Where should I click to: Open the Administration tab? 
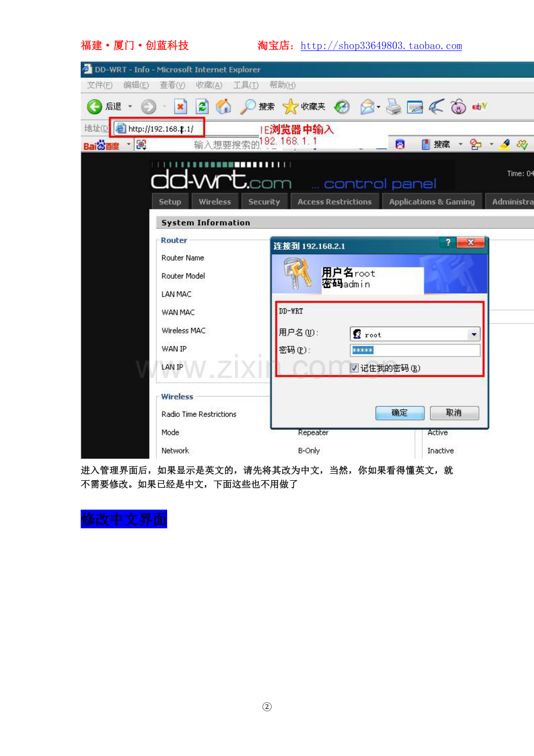(x=510, y=201)
